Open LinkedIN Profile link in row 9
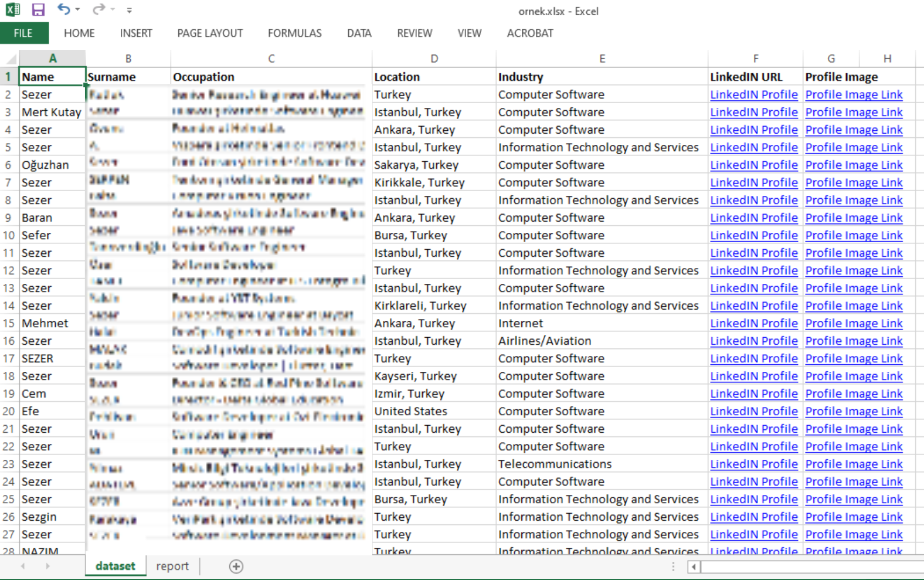 (x=754, y=218)
